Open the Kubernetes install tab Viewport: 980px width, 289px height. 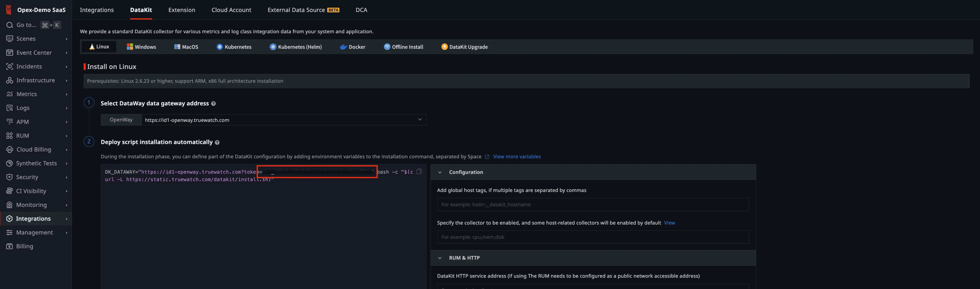tap(234, 47)
